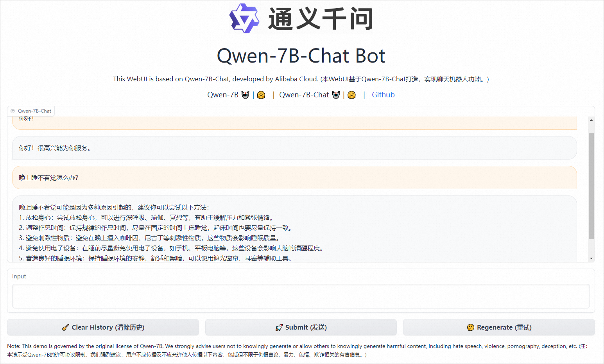This screenshot has height=364, width=604.
Task: Open the ModelScope robot link beside Qwen-7B
Action: coord(246,95)
